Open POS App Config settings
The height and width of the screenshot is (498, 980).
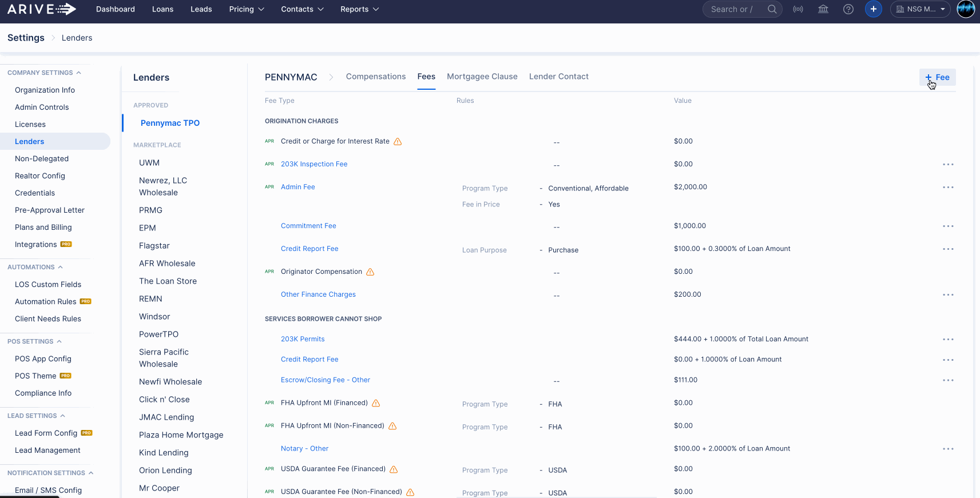(43, 358)
